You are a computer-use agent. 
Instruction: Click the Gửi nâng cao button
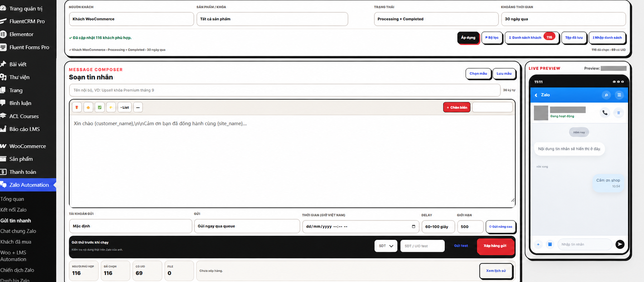[501, 227]
